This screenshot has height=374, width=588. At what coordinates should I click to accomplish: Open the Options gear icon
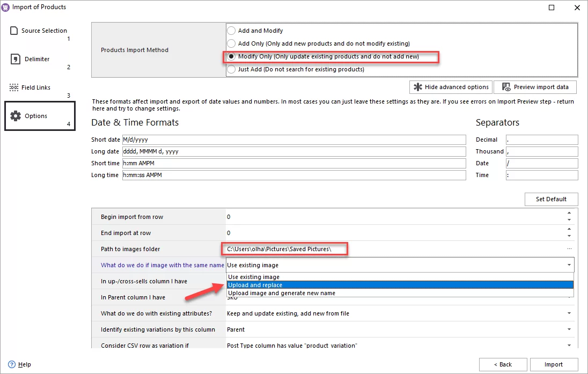click(14, 115)
